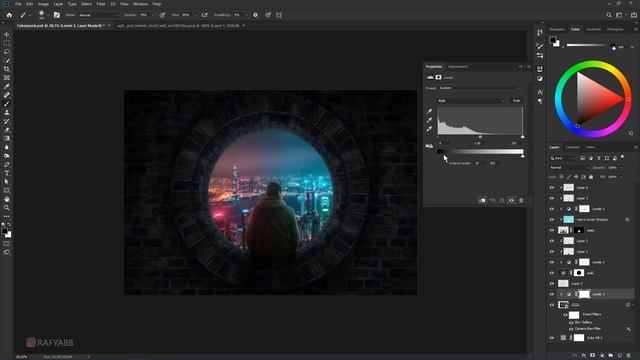The width and height of the screenshot is (640, 360).
Task: Click the Lock all layer icon
Action: tap(591, 177)
